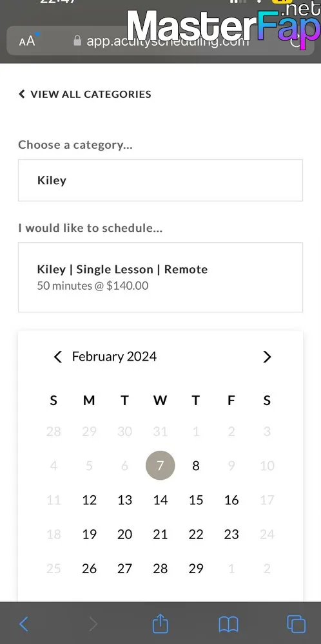Image resolution: width=321 pixels, height=644 pixels.
Task: Open Kiley Single Lesson Remote appointment selector
Action: 160,277
